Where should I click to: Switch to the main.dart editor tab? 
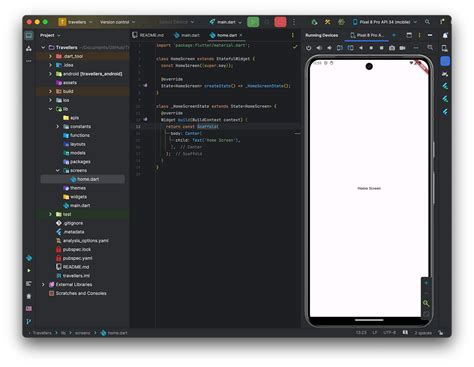point(187,35)
